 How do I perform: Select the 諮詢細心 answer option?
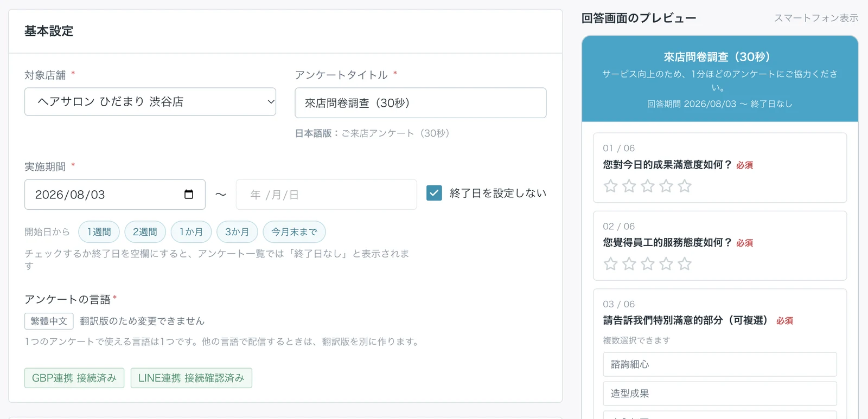[720, 364]
